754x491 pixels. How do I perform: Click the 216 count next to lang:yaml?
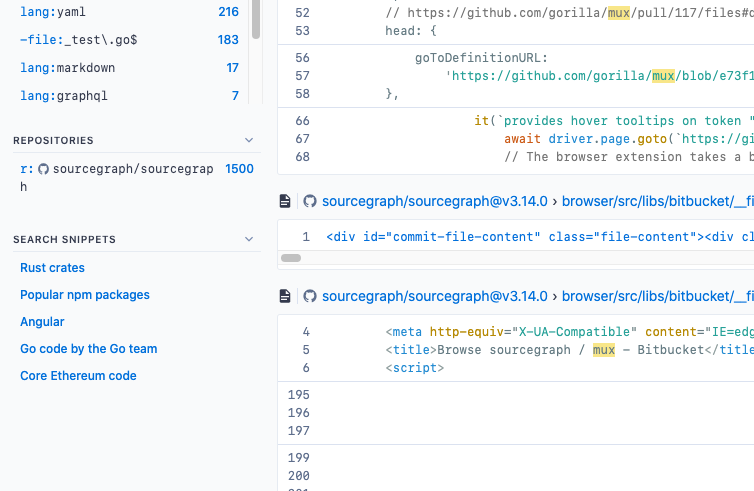click(228, 12)
